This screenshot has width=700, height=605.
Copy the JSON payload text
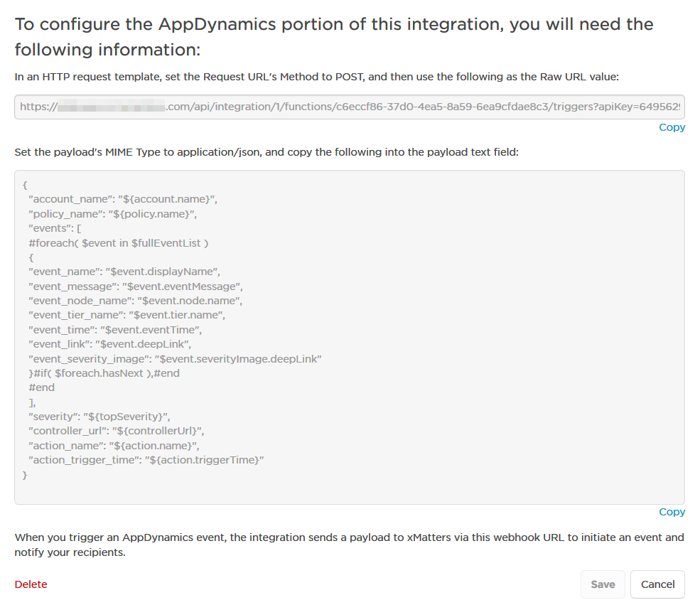click(672, 512)
